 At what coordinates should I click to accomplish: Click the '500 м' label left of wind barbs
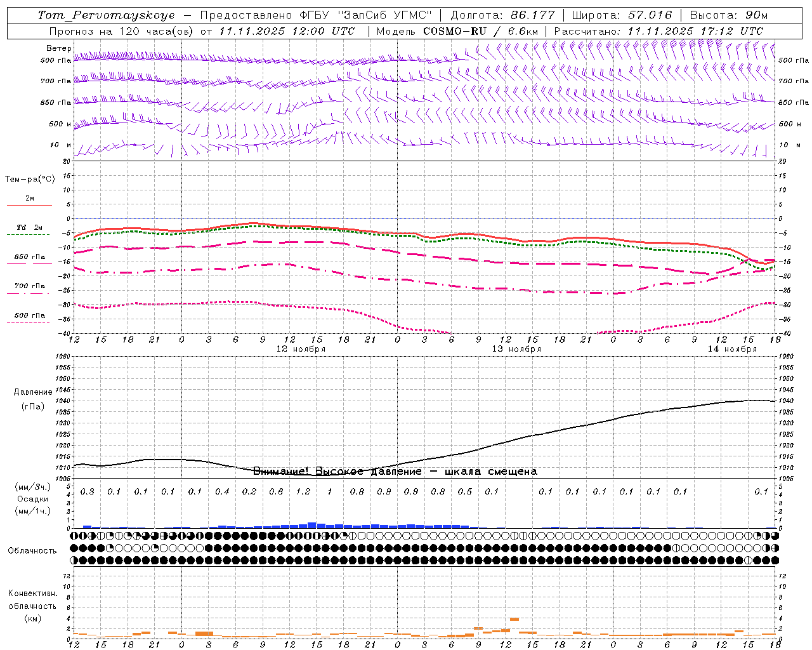click(x=60, y=124)
